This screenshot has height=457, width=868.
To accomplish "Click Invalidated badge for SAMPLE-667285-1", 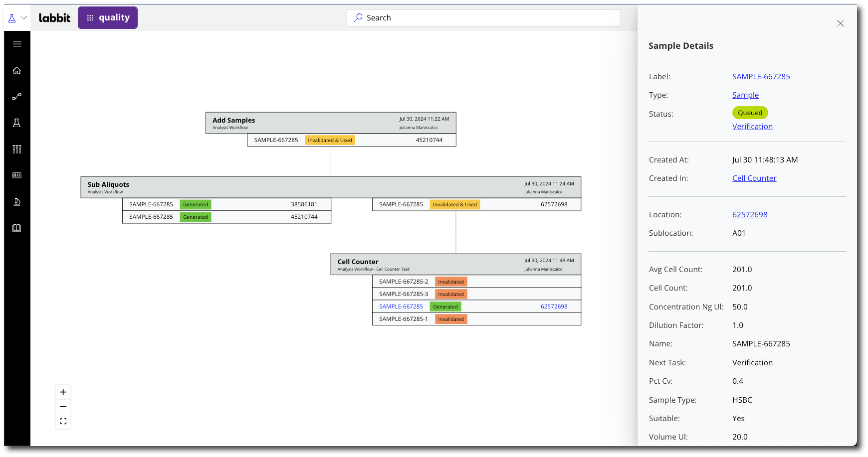I will click(451, 319).
